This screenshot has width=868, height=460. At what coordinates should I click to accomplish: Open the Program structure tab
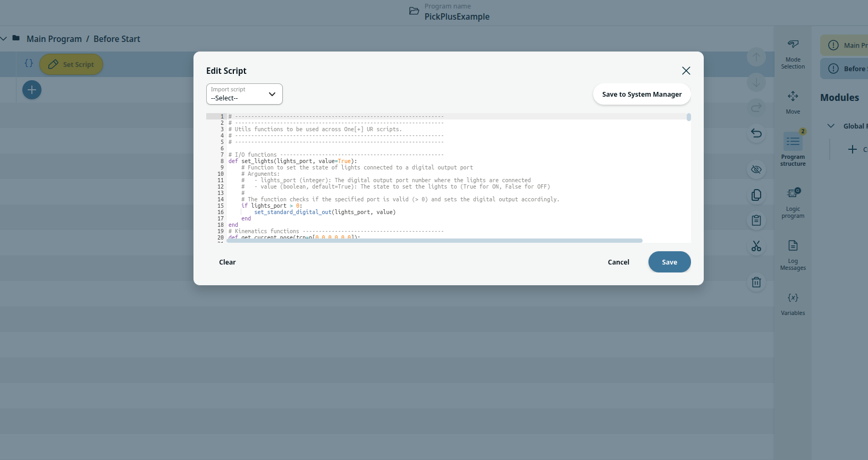(793, 150)
